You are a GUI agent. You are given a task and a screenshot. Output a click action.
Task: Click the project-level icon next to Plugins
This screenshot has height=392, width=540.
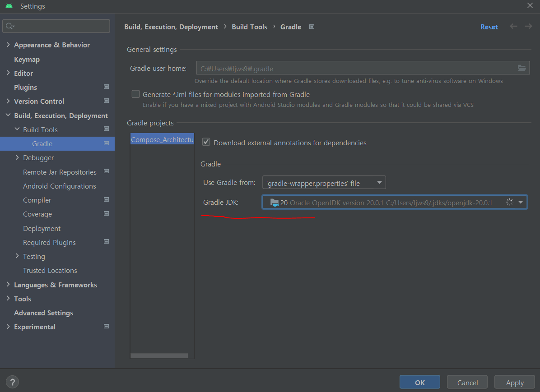(x=107, y=87)
